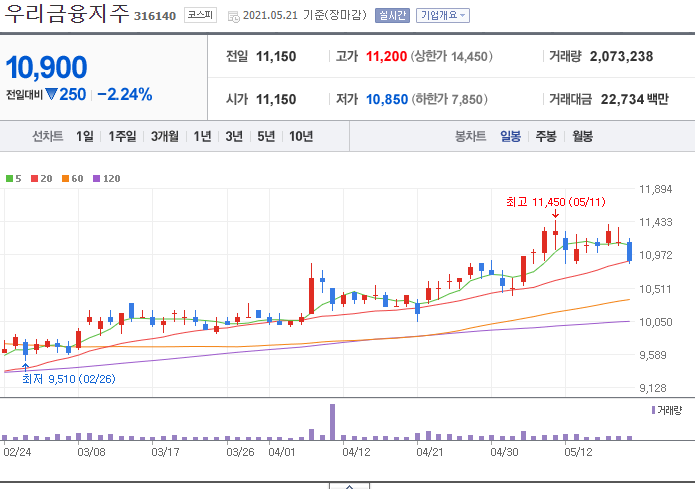Select the 1주일 line chart tab
The height and width of the screenshot is (489, 695).
click(x=122, y=136)
